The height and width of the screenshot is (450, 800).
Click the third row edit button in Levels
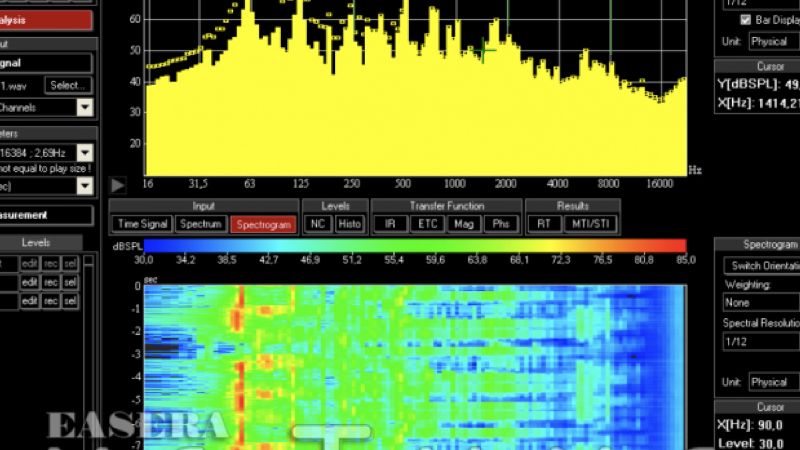30,301
